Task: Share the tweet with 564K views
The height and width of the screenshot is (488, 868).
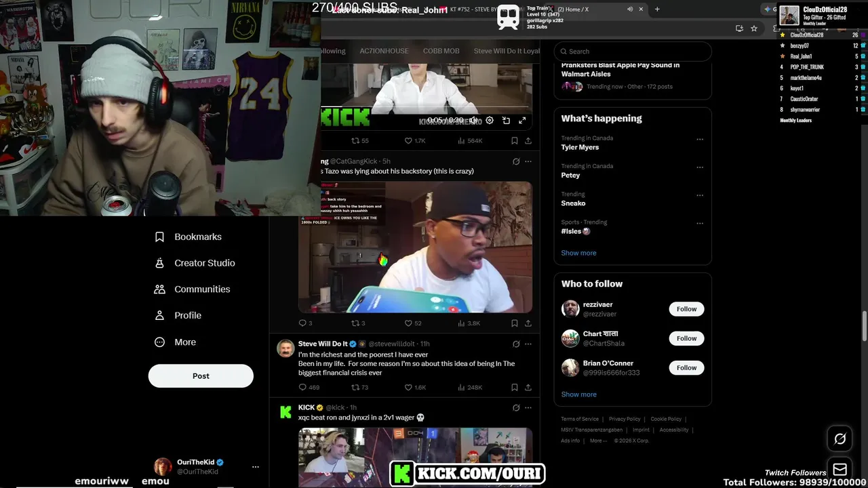Action: [528, 141]
